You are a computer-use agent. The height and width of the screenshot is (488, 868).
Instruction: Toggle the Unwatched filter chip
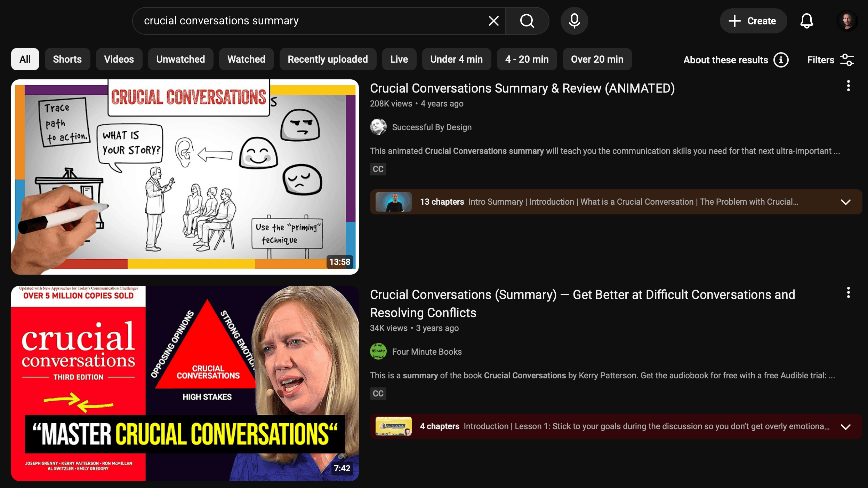tap(180, 59)
